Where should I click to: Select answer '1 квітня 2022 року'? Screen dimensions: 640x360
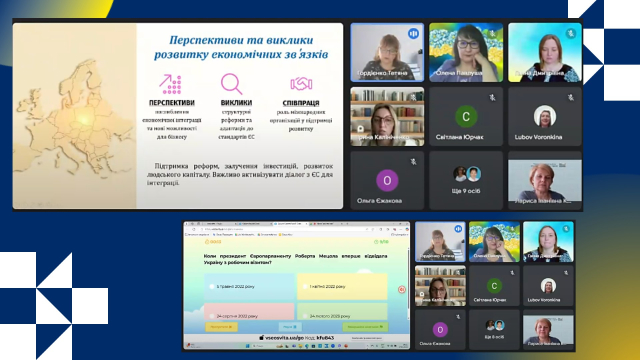click(342, 287)
